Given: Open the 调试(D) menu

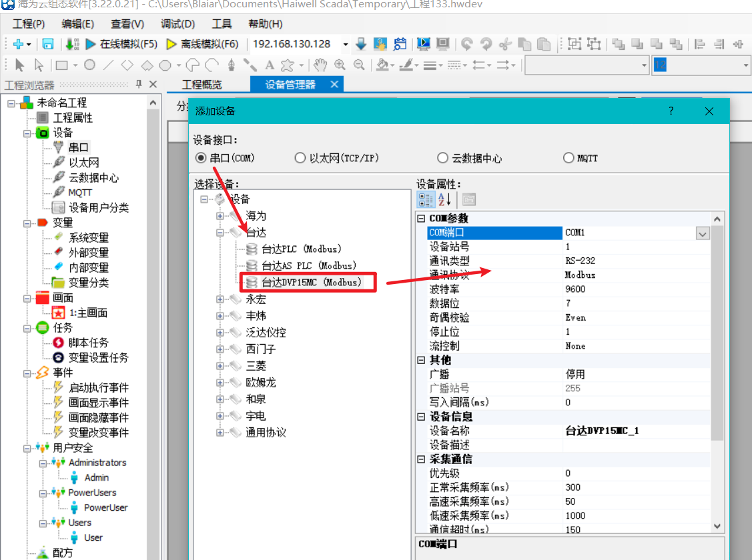Looking at the screenshot, I should pos(177,24).
